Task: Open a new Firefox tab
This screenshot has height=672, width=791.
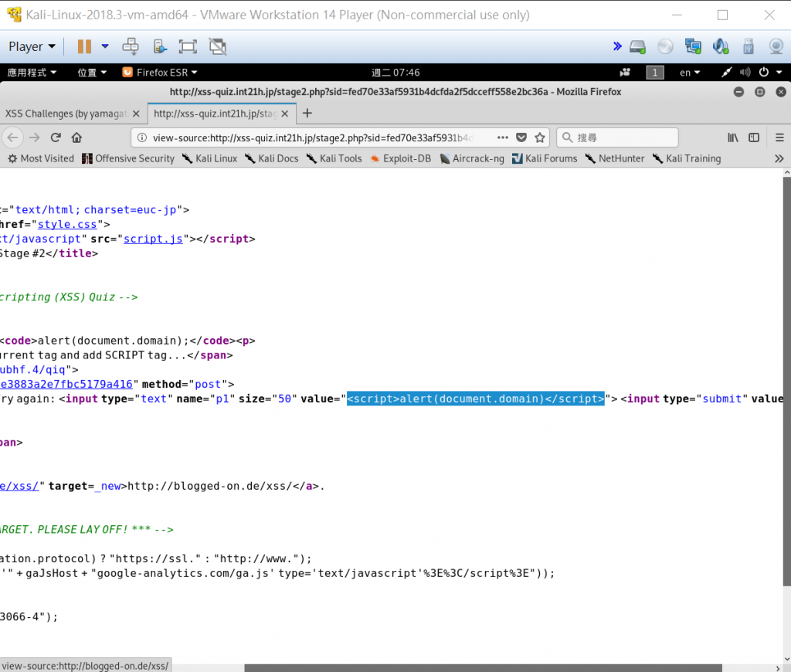Action: click(x=307, y=113)
